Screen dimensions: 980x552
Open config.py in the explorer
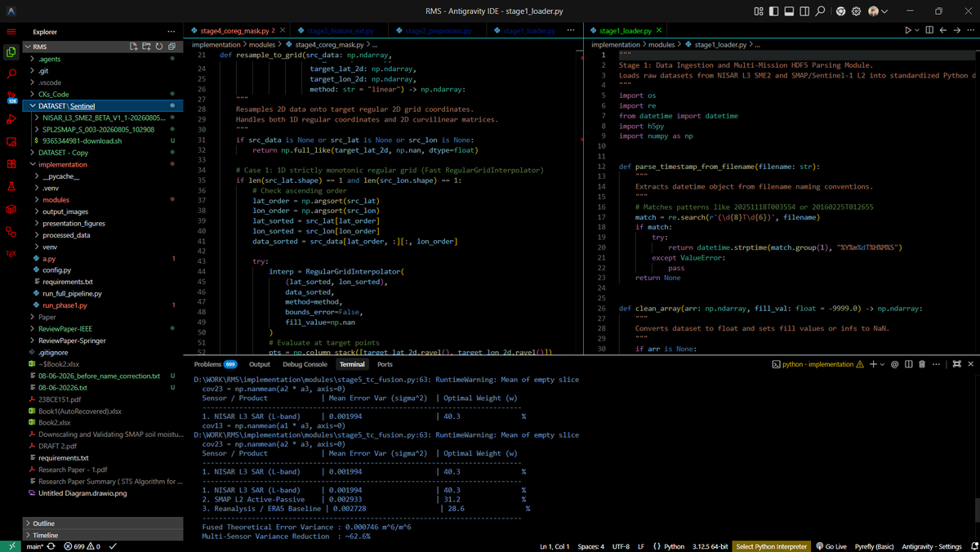(57, 269)
